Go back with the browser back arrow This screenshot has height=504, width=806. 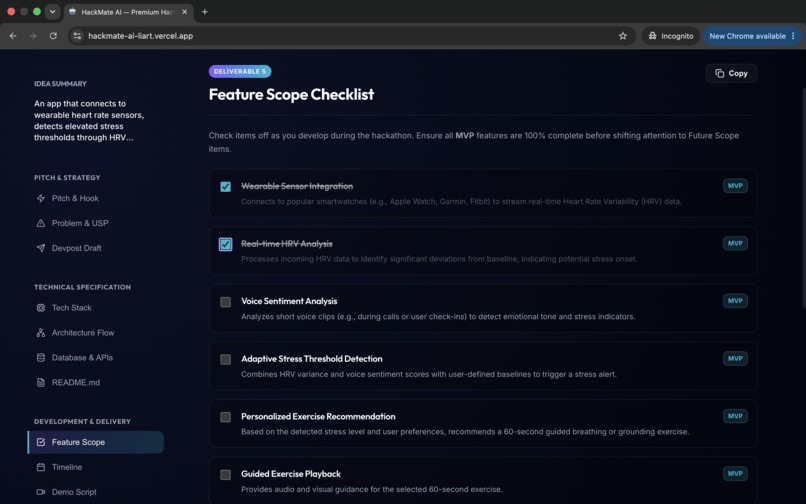13,36
